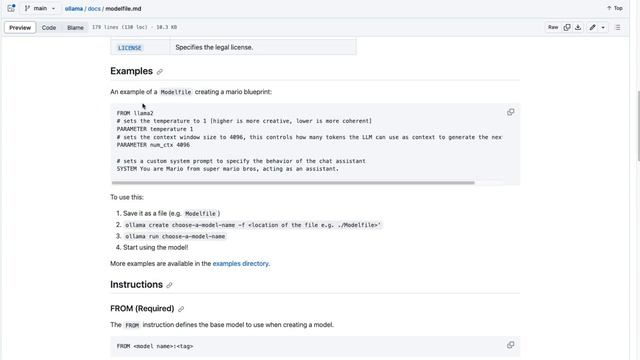Expand the file tree sidebar icon

[11, 8]
